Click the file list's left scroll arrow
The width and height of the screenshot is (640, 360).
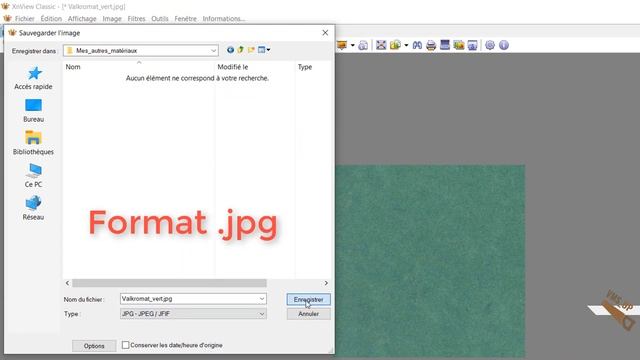(67, 283)
